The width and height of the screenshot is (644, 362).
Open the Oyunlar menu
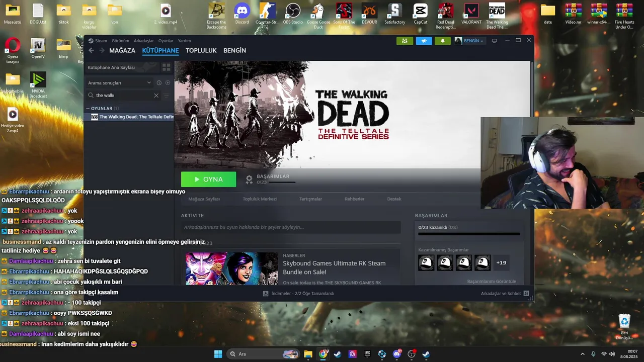[166, 41]
